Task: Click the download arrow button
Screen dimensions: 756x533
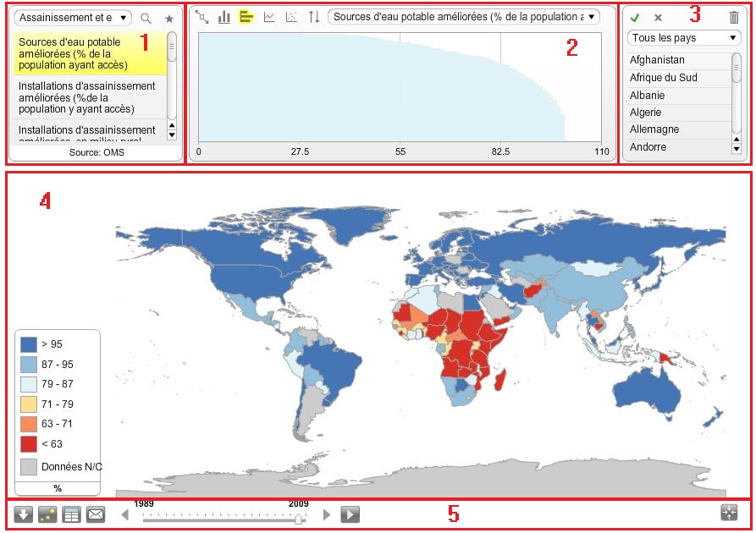Action: point(24,514)
